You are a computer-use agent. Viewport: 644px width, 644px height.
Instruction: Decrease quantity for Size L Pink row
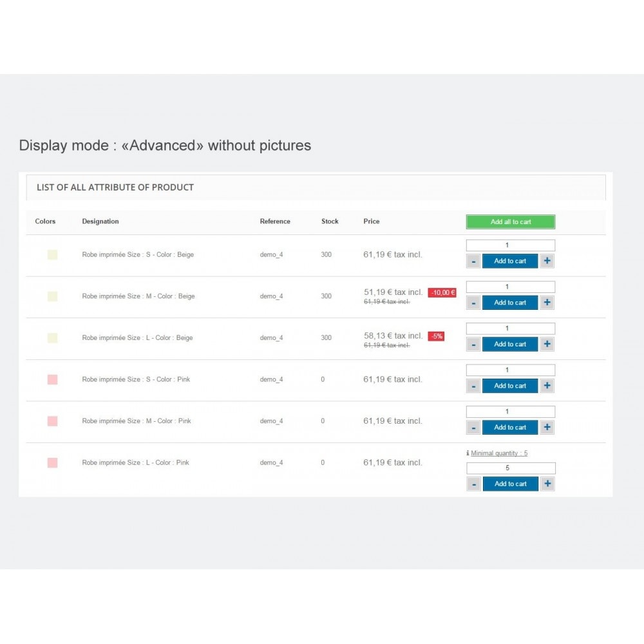click(x=474, y=484)
